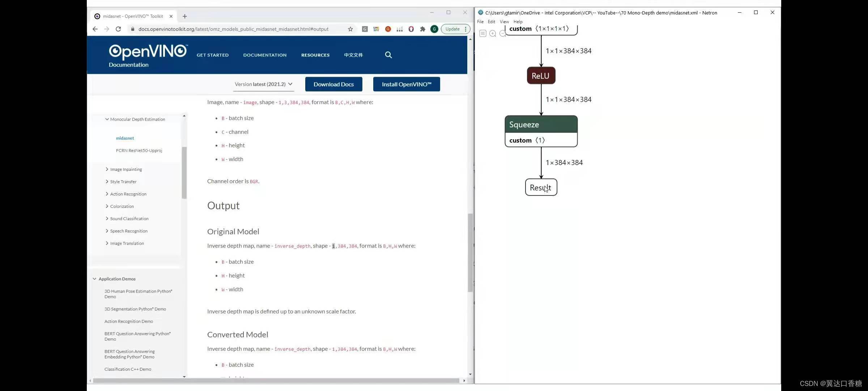Expand the Style Transfer section

click(107, 181)
